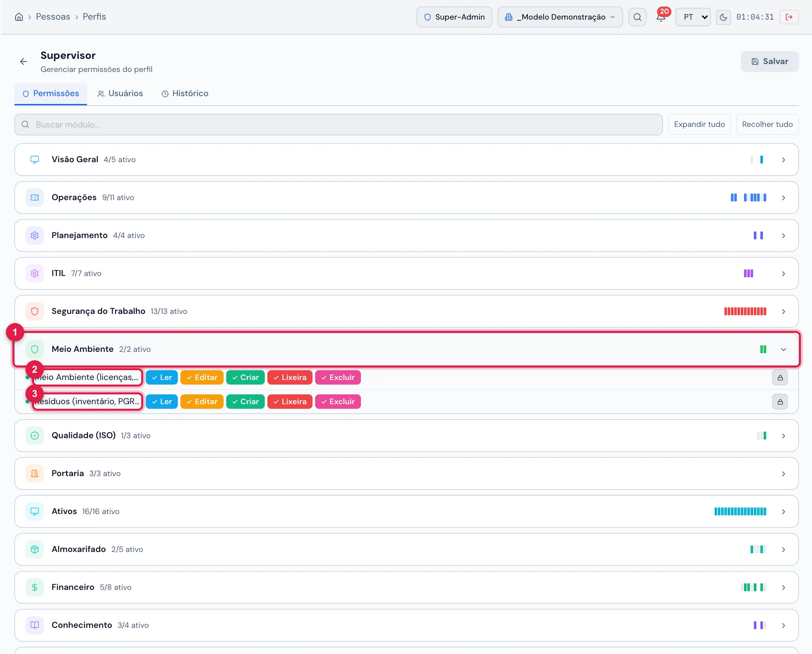Click Expandir tudo button
Screen dimensions: 812x654
click(x=700, y=124)
